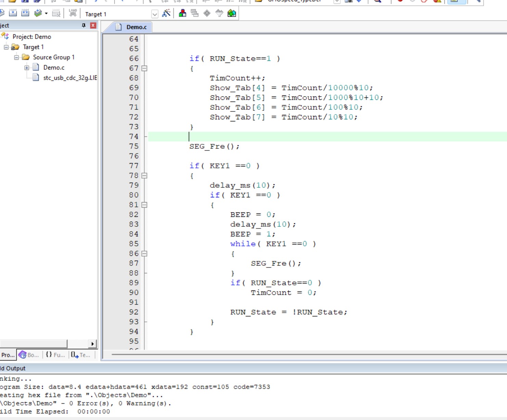This screenshot has width=507, height=420.
Task: Select stc_usb_cdc_32g.LIB library file
Action: pos(70,78)
